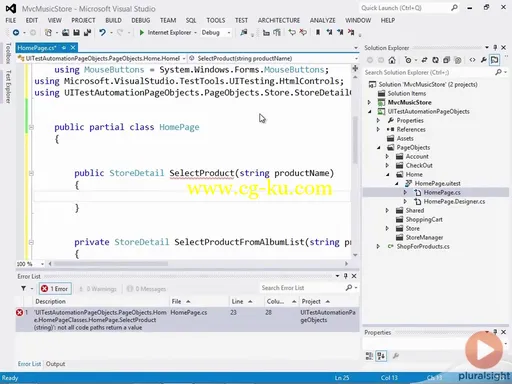Toggle a bookmark via the toolbar icon
Image resolution: width=512 pixels, height=384 pixels.
318,32
